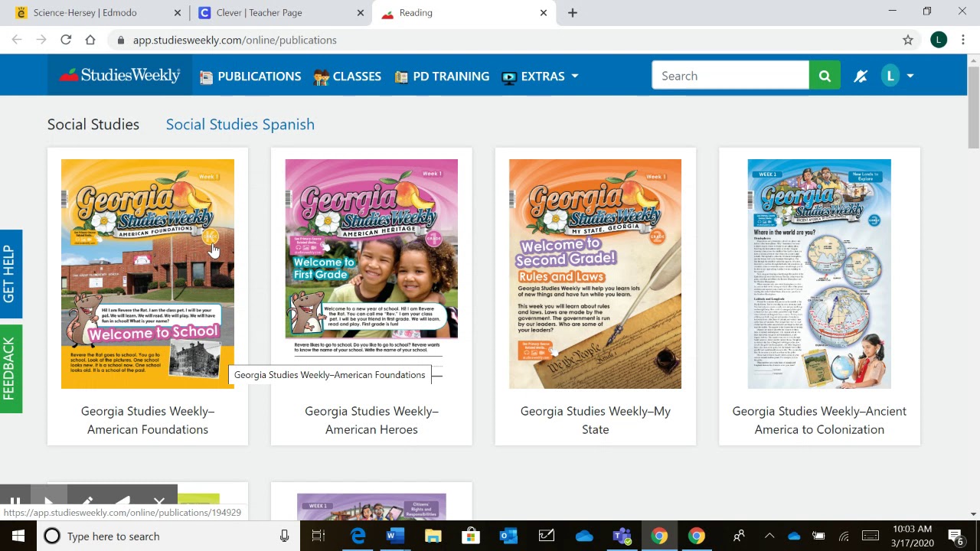Screen dimensions: 980x551
Task: Open the taskbar clock and date
Action: 912,536
